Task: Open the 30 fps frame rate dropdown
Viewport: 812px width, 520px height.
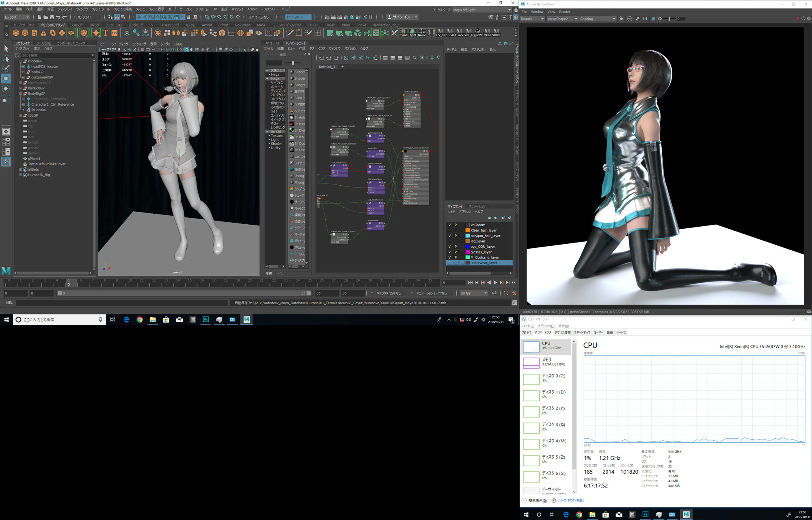Action: point(473,293)
